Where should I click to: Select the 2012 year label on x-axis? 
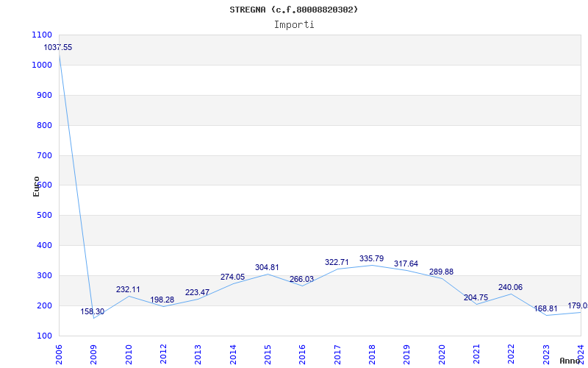click(163, 355)
